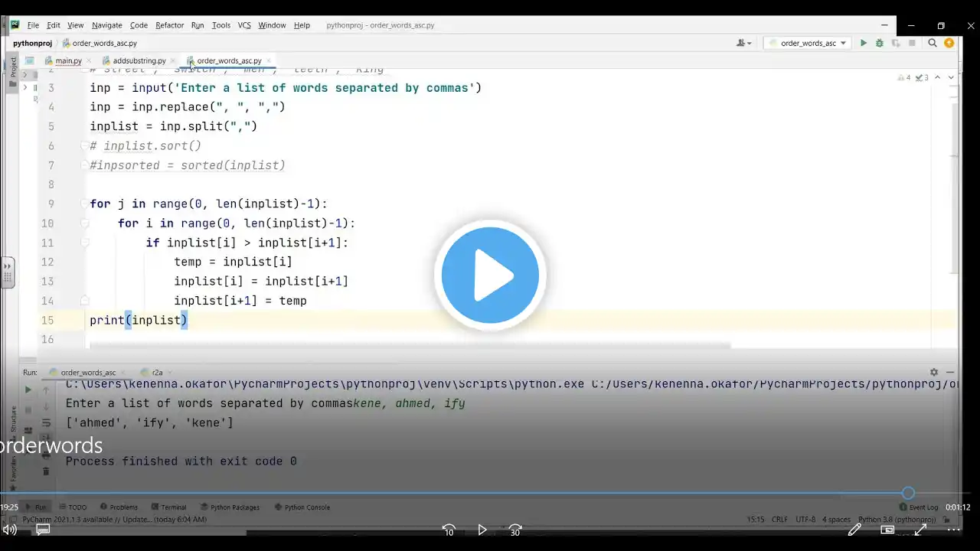Screen dimensions: 980x551
Task: Open the Code menu
Action: click(139, 25)
